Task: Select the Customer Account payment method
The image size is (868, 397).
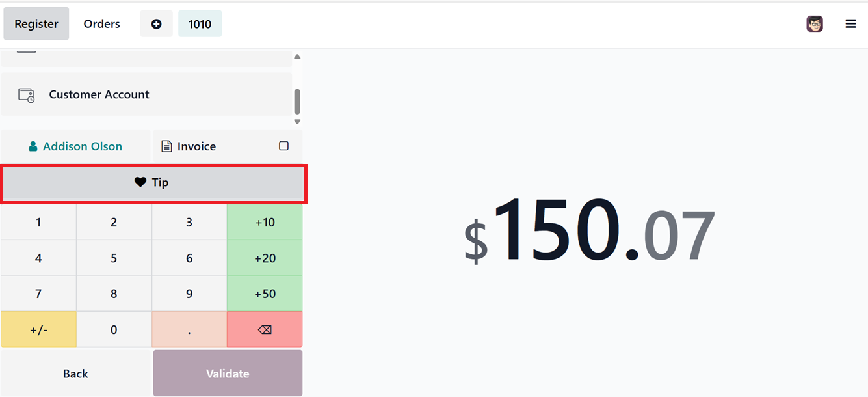Action: [x=146, y=94]
